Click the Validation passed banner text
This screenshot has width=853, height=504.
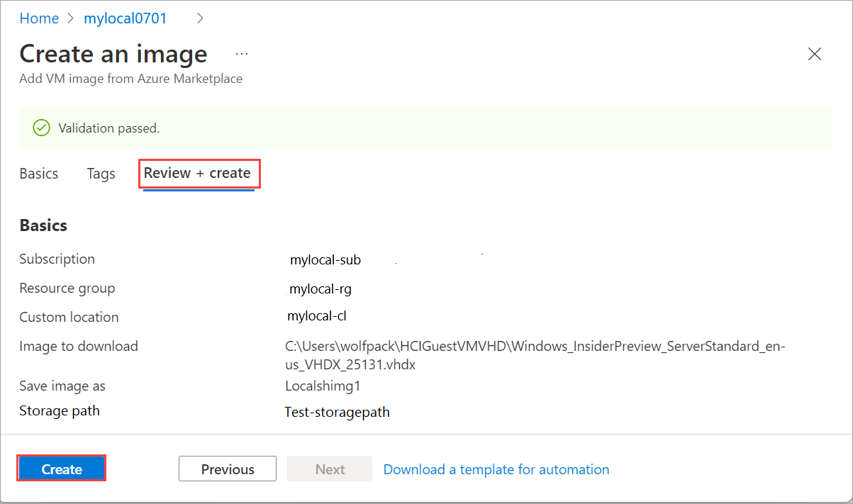coord(109,128)
